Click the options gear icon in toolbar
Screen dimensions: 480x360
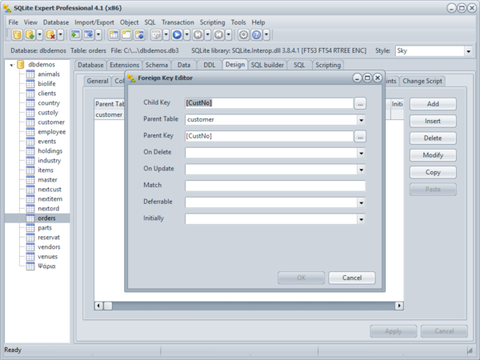[x=243, y=35]
